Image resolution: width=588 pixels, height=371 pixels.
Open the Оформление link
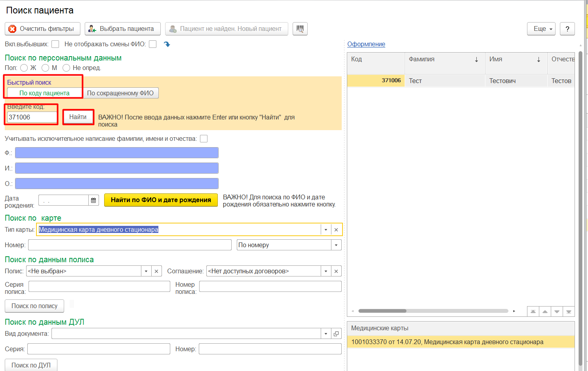click(366, 44)
